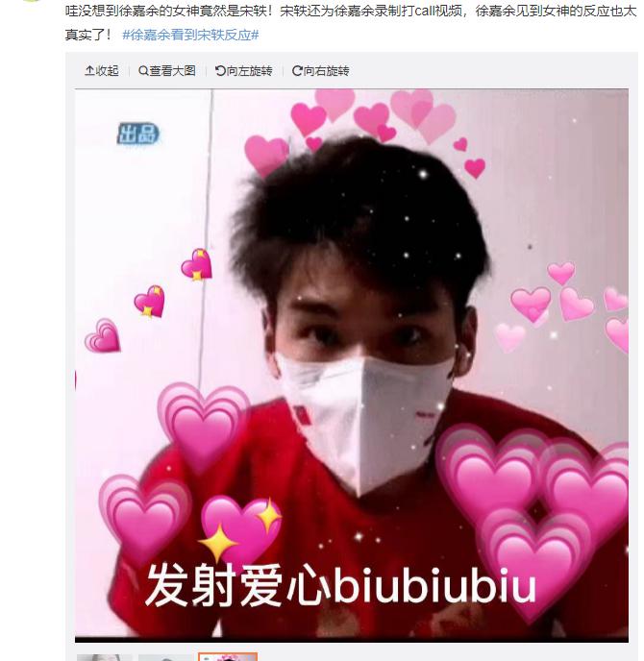The image size is (644, 661).
Task: Click the magnifier icon for large view
Action: 143,71
